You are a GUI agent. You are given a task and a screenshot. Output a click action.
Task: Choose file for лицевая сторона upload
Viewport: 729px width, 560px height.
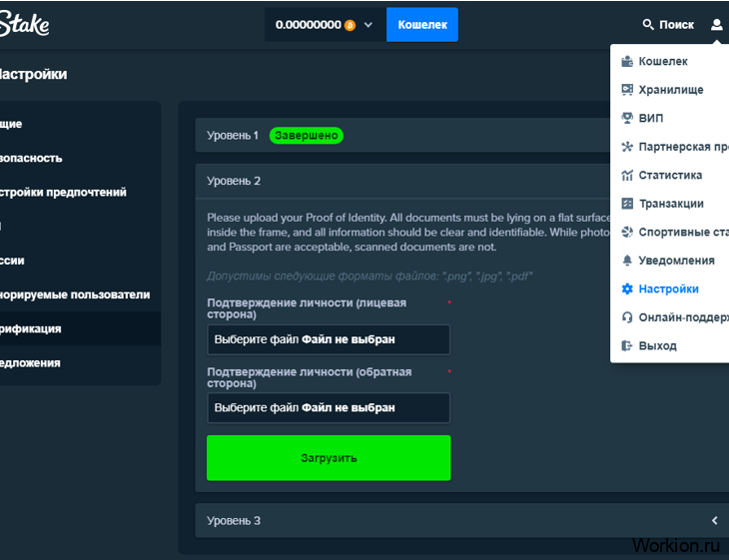pos(329,339)
